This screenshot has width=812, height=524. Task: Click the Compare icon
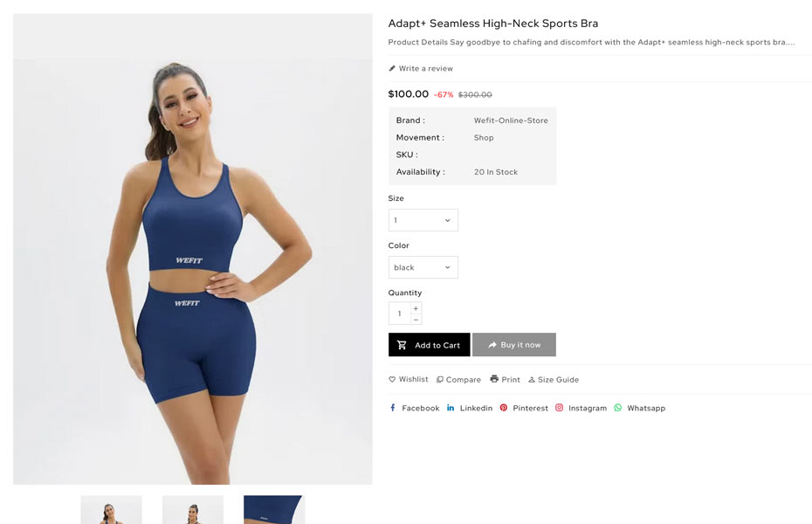tap(440, 380)
